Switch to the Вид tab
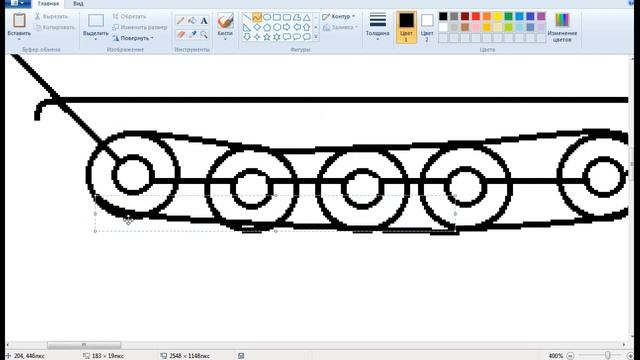The image size is (640, 360). point(78,4)
